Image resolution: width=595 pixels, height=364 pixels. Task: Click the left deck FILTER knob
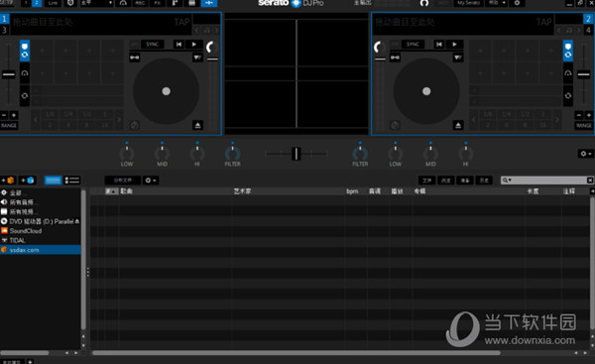232,154
